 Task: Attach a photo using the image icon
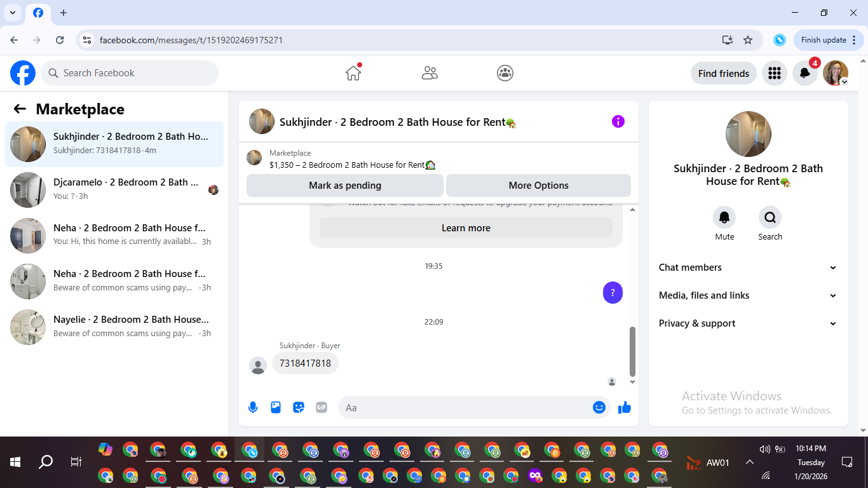tap(276, 407)
